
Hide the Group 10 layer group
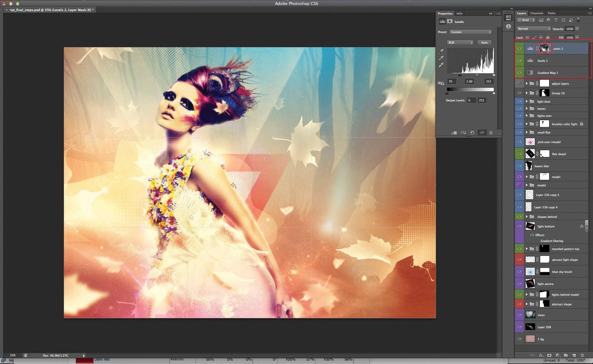519,93
